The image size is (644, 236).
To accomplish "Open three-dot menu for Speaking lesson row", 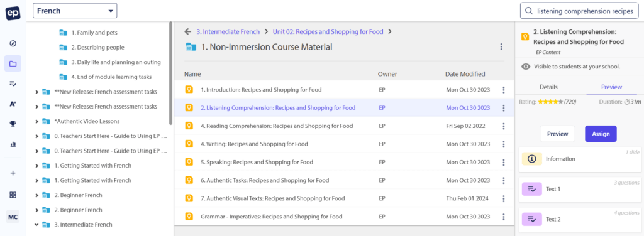I will (504, 162).
